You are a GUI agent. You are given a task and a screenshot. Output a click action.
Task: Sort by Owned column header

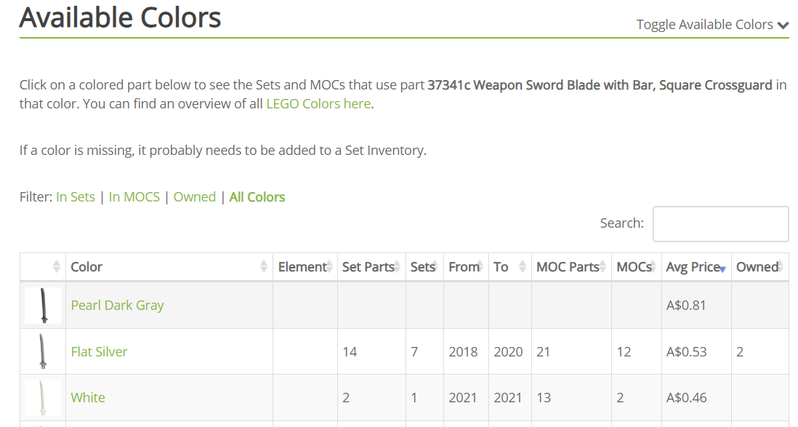coord(756,267)
